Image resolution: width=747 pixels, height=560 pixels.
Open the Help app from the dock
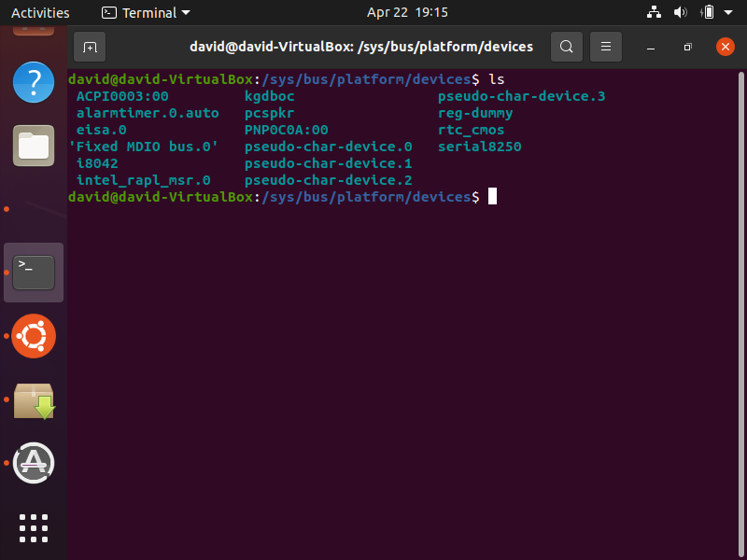coord(33,82)
